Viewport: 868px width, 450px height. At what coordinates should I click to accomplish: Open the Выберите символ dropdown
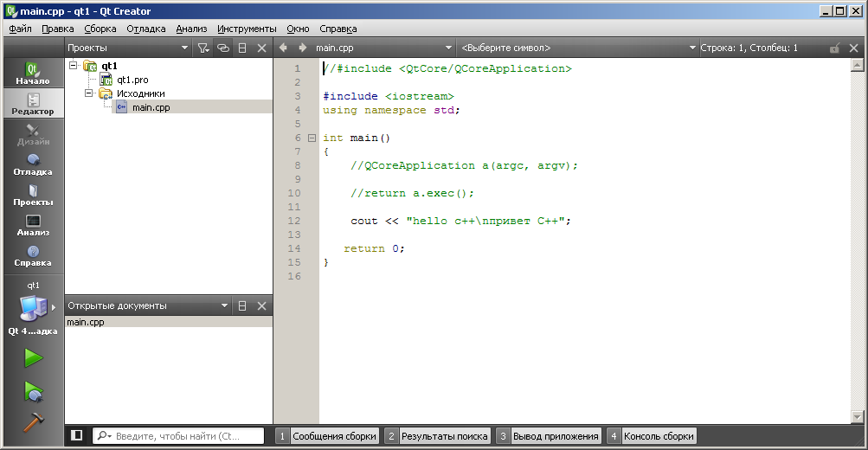point(578,48)
